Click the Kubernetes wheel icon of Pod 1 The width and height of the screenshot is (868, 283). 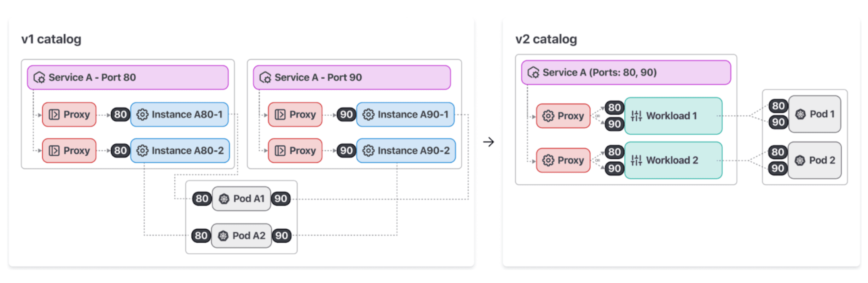(801, 114)
